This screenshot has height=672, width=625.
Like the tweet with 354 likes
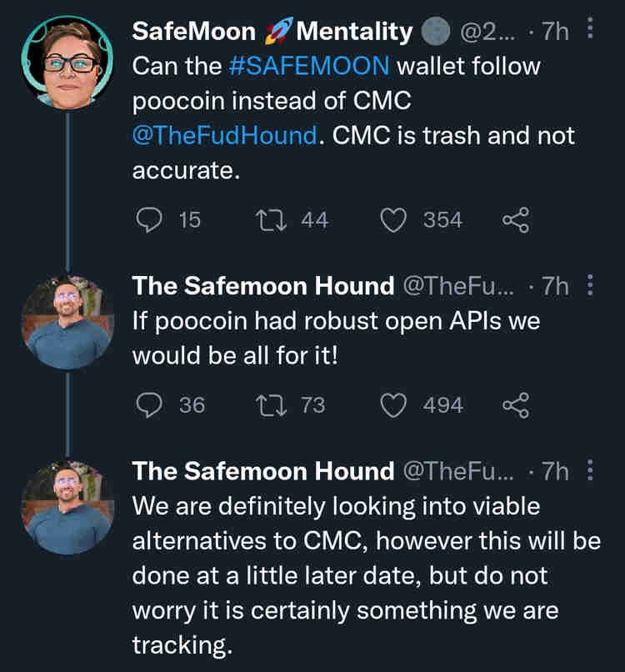392,220
